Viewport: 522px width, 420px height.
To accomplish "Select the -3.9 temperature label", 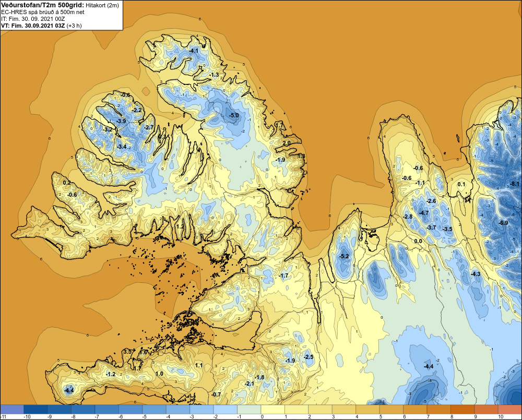I will (x=121, y=121).
